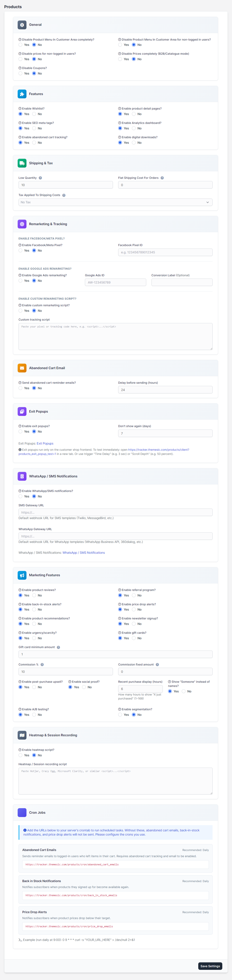
Task: Click the Heatmap & Session Recording map icon
Action: [x=22, y=735]
